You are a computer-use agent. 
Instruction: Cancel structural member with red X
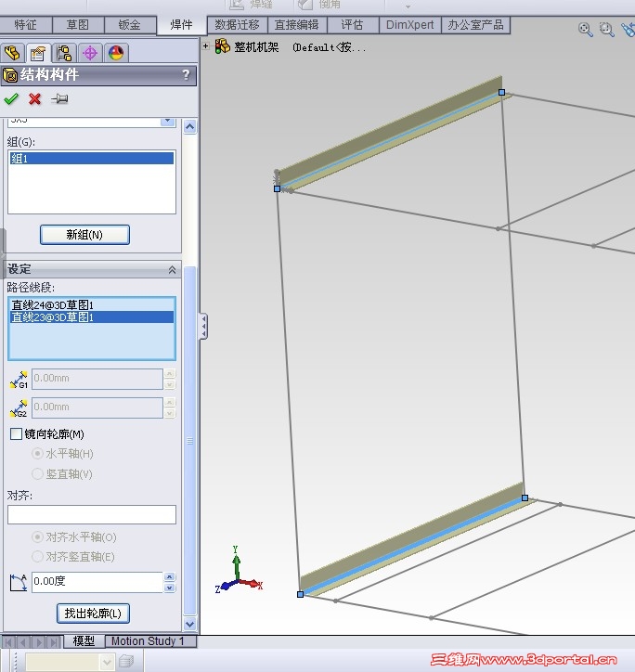34,99
